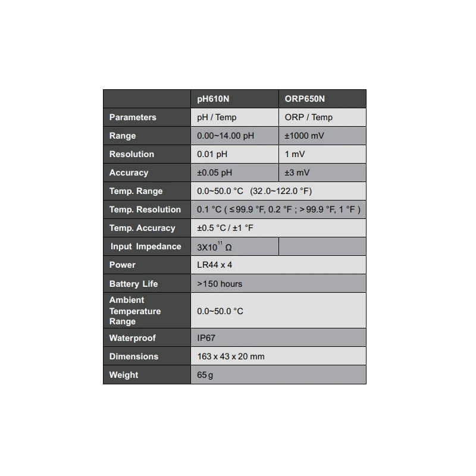Click the 1 mV resolution value
Image resolution: width=476 pixels, height=476 pixels.
click(x=295, y=154)
